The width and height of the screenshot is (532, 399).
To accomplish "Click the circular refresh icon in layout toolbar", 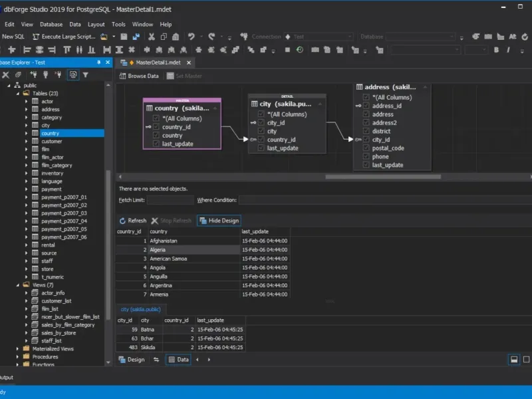I will [300, 50].
